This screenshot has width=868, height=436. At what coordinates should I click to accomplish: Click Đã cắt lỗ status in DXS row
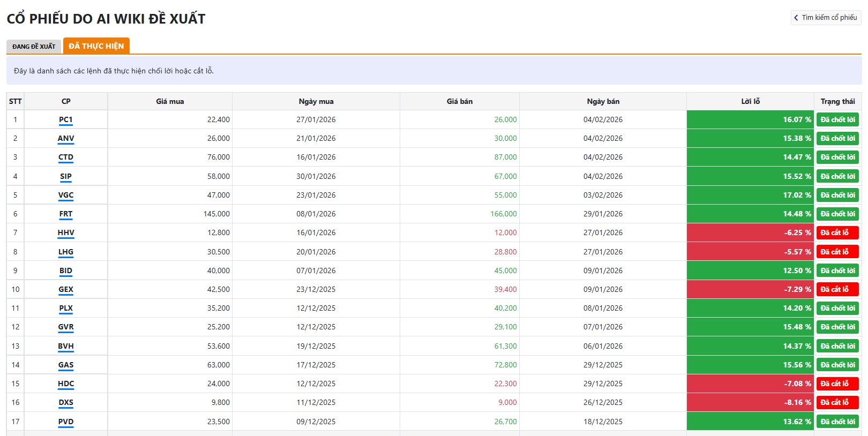click(x=837, y=402)
